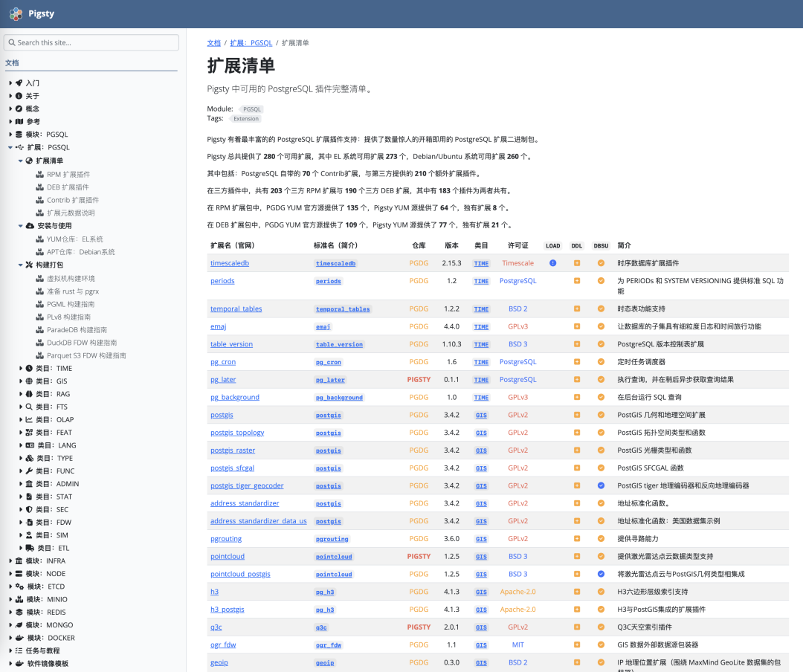The width and height of the screenshot is (803, 672).
Task: Open DEB 扩展插件 in sidebar
Action: 68,187
